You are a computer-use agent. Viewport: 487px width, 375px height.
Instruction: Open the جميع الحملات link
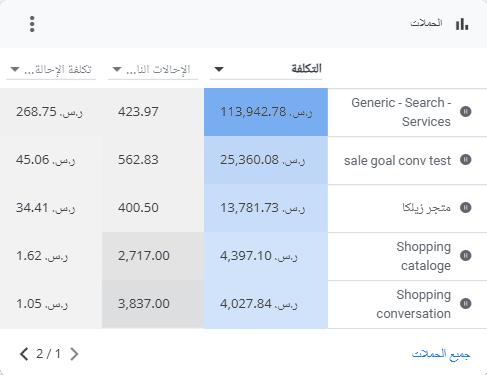(441, 354)
